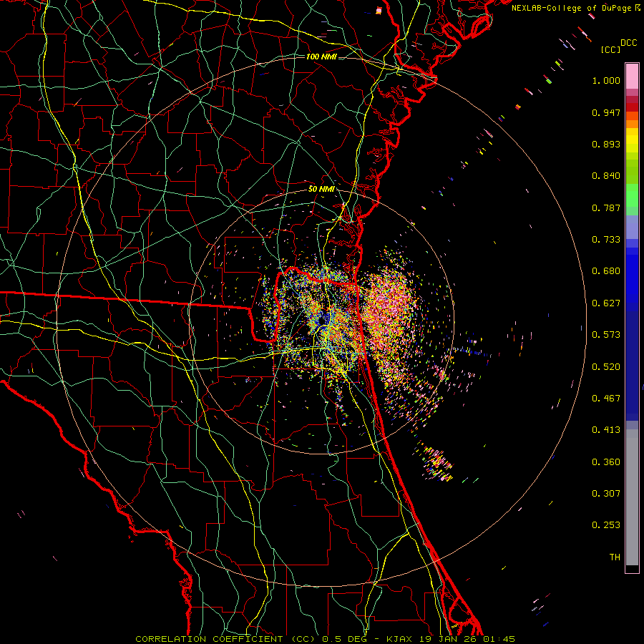Click the [CC] label above the color scale
Viewport: 644px width, 644px height.
point(610,49)
